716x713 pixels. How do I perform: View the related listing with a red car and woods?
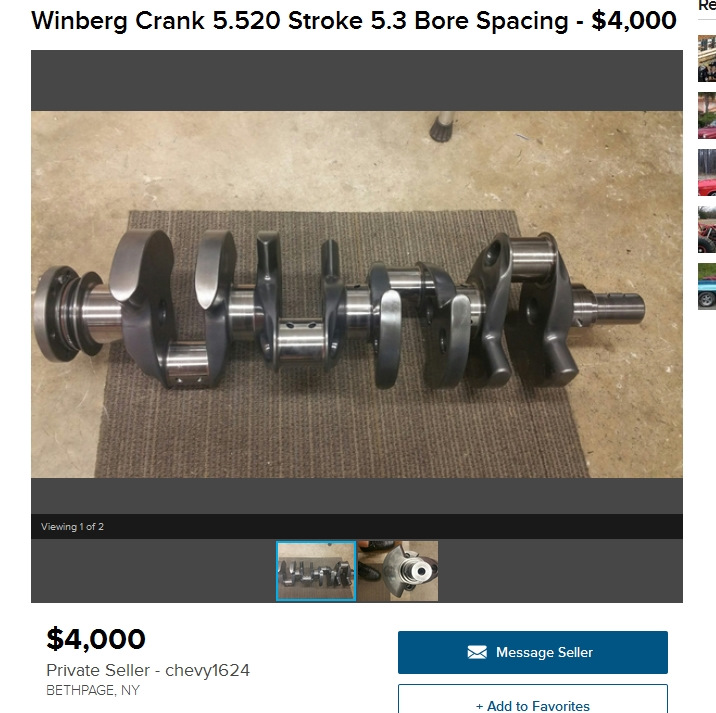(x=707, y=173)
